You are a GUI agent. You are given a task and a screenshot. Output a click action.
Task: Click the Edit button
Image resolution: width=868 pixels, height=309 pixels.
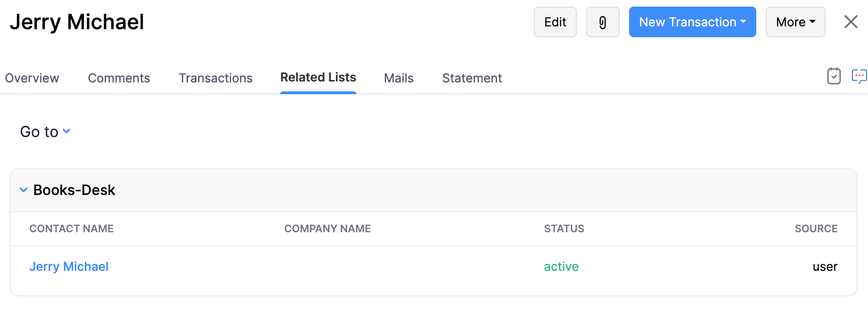point(555,22)
